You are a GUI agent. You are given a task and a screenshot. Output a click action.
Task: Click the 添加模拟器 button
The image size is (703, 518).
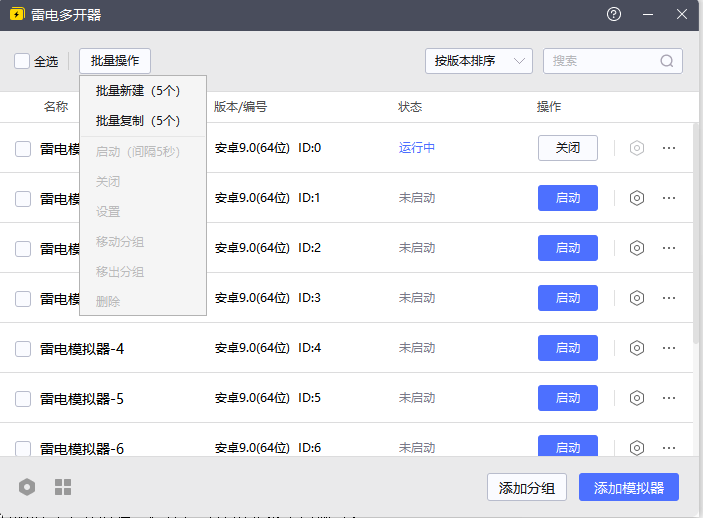coord(629,488)
